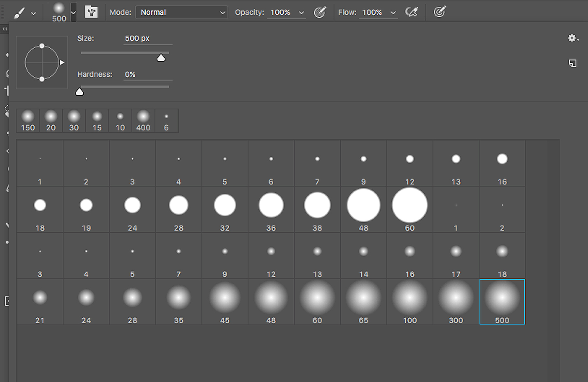Click the brush angle roundness preview
This screenshot has width=588, height=382.
42,62
